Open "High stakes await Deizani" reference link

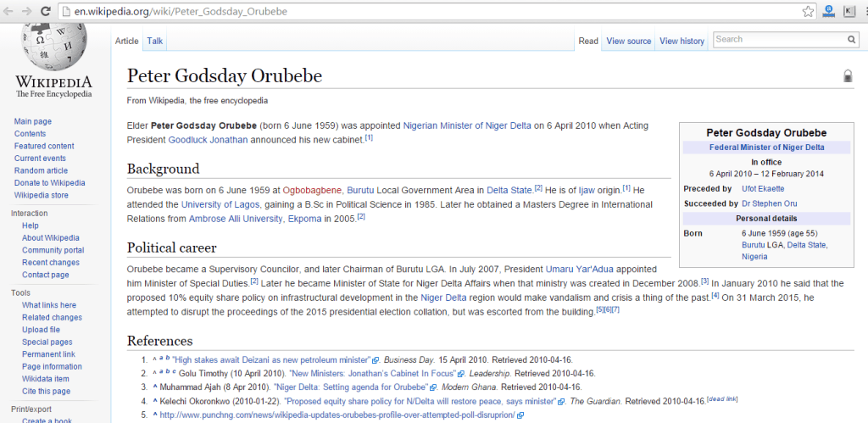(x=271, y=360)
